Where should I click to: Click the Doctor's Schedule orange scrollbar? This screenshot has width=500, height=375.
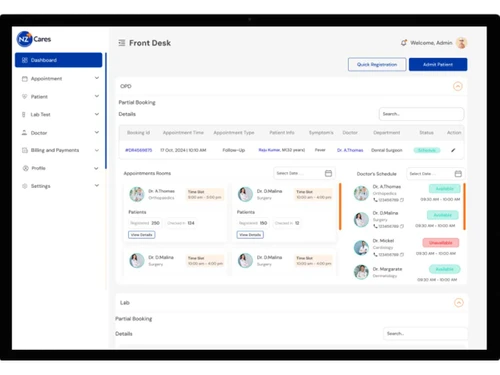point(464,206)
